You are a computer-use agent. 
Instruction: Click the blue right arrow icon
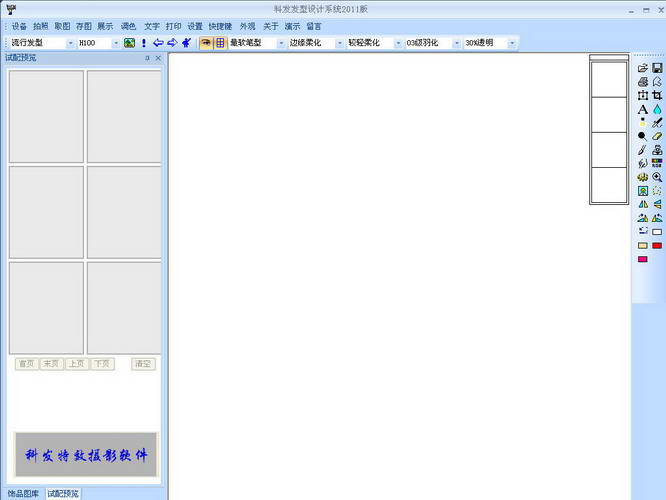[172, 42]
